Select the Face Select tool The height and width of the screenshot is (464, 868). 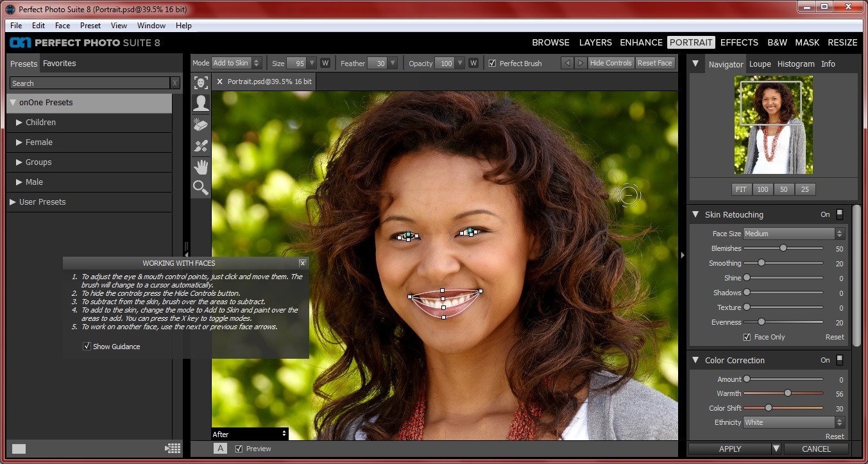pyautogui.click(x=200, y=82)
